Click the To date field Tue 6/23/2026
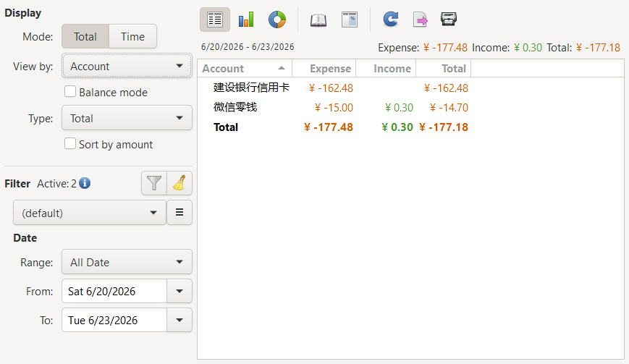The height and width of the screenshot is (364, 629). pos(114,320)
